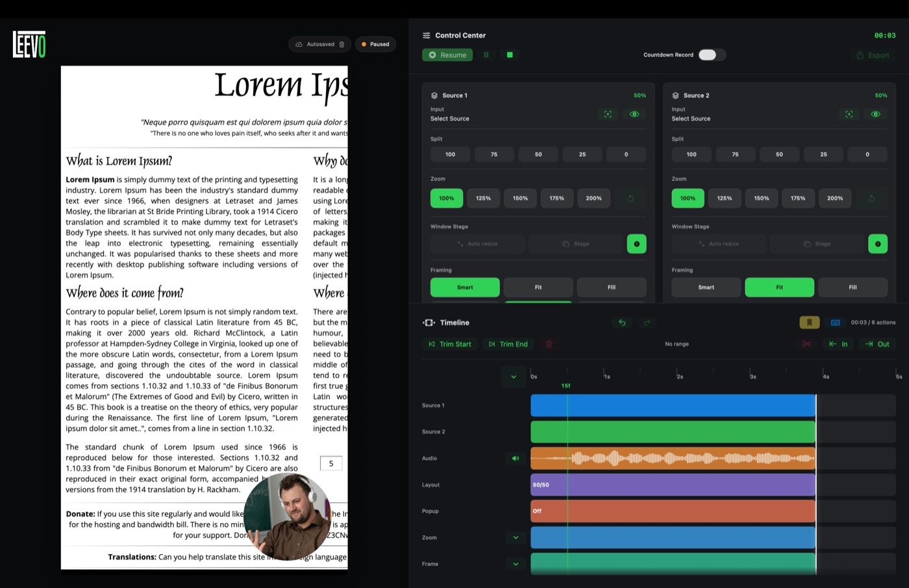This screenshot has width=909, height=588.
Task: Click Source 1 Auto resize button
Action: [477, 244]
